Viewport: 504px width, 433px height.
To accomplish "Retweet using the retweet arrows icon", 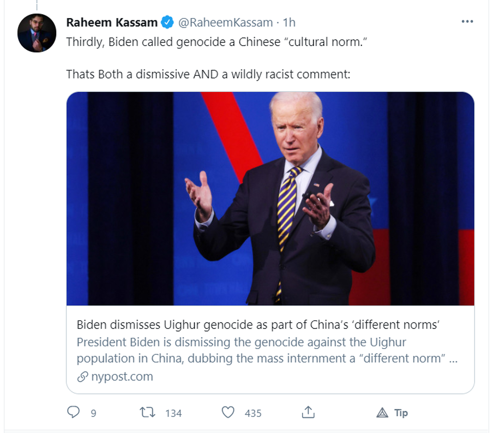I will coord(147,412).
